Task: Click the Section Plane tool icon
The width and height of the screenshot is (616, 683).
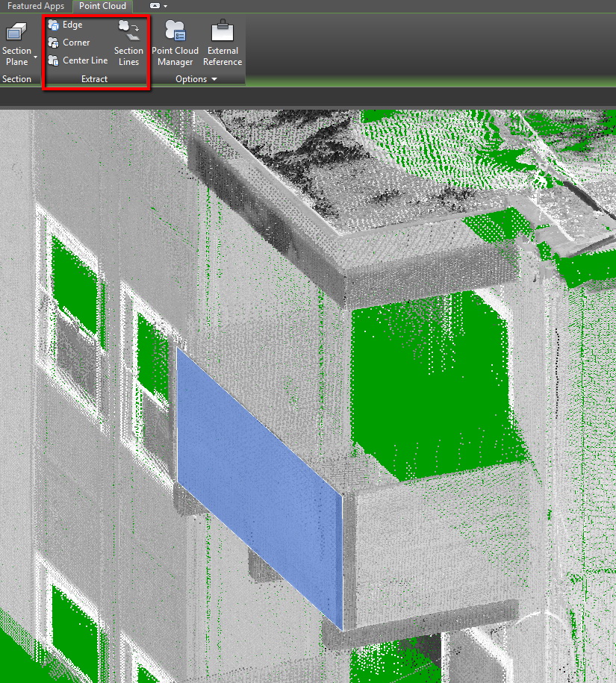Action: pos(16,32)
